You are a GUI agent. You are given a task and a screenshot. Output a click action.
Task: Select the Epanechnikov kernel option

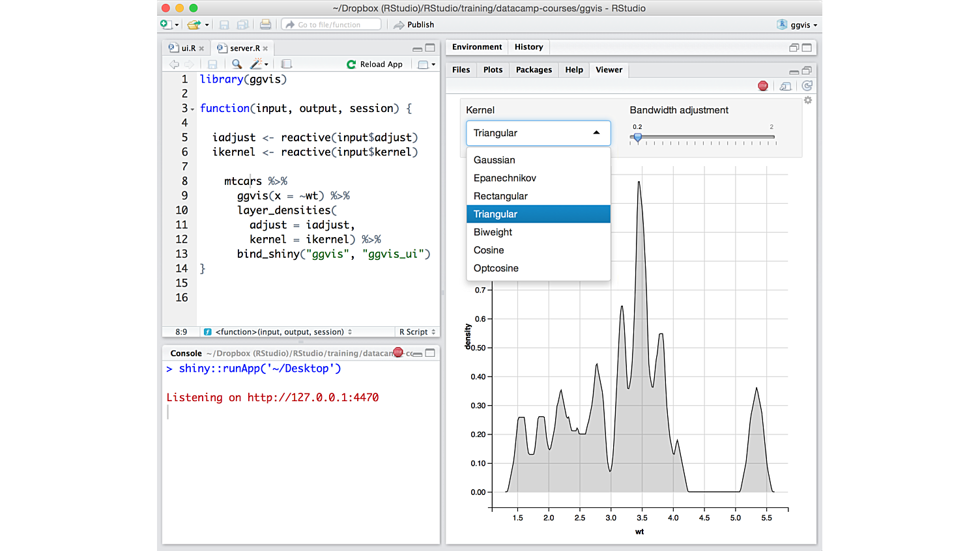point(505,178)
